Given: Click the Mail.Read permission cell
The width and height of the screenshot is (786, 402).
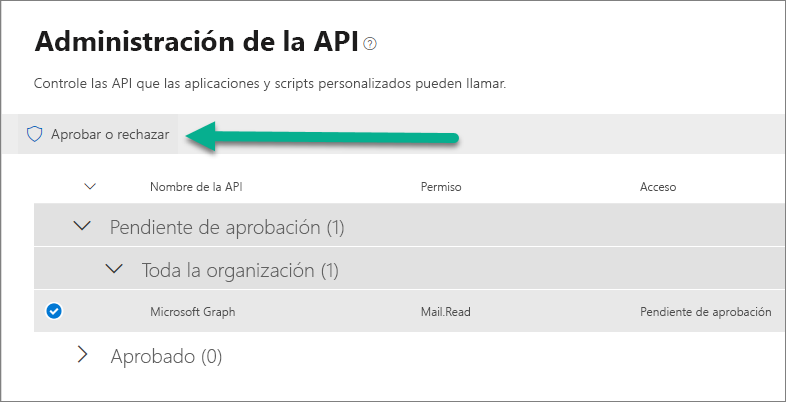Looking at the screenshot, I should 445,312.
